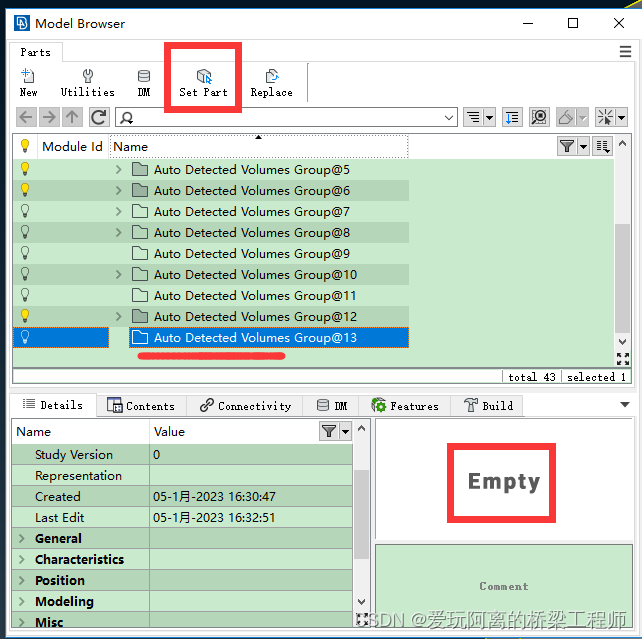Image resolution: width=642 pixels, height=639 pixels.
Task: Select the Parts tab
Action: tap(36, 52)
